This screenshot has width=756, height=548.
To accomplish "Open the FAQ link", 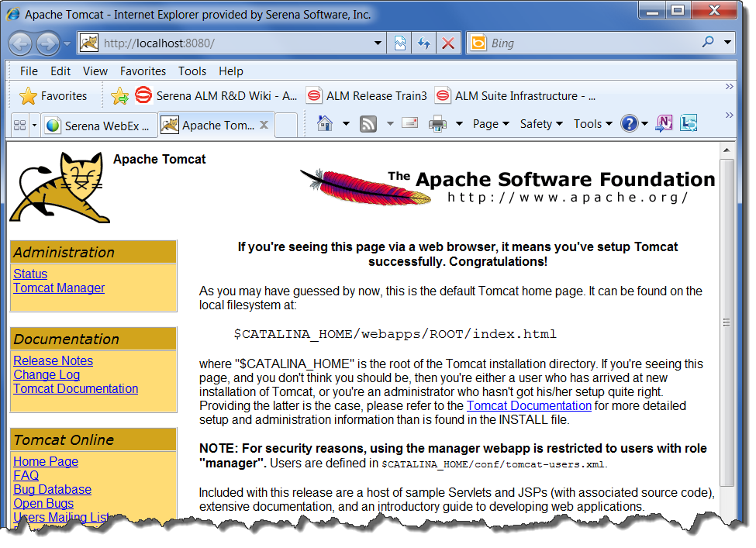I will 26,475.
